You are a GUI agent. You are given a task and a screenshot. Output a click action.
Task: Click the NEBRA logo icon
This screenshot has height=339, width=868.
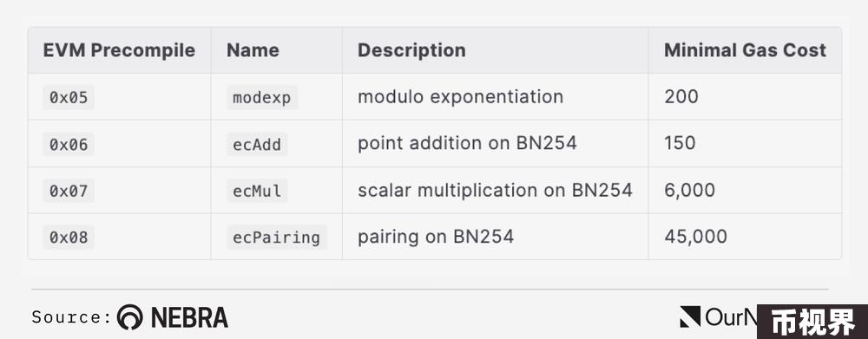[x=129, y=317]
